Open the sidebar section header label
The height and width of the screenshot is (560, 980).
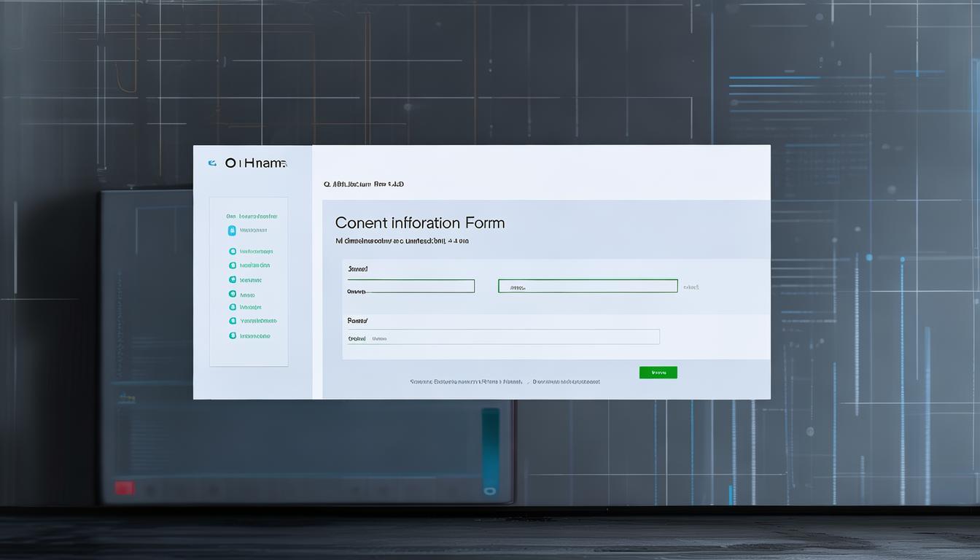[x=252, y=217]
